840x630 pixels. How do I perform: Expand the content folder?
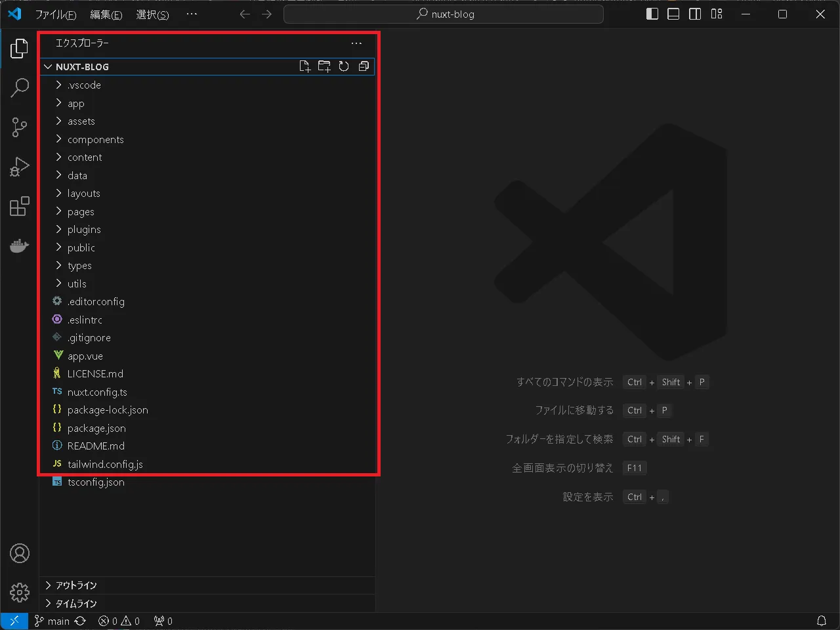click(207, 157)
